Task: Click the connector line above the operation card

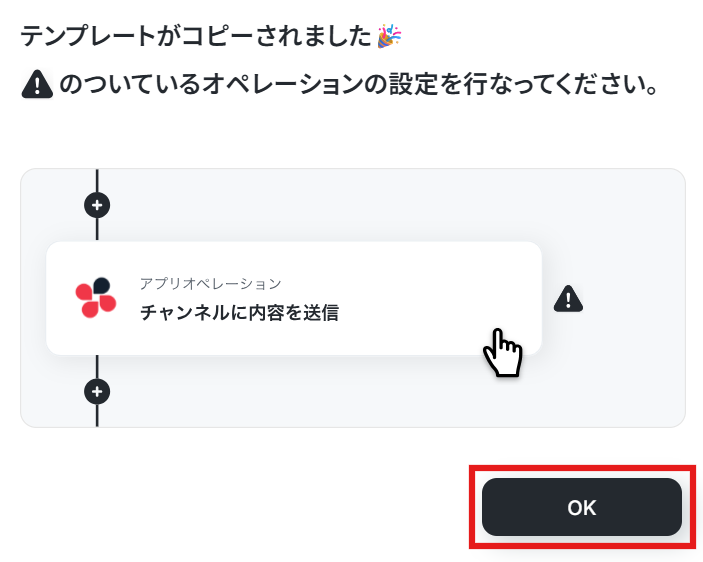Action: coord(97,229)
